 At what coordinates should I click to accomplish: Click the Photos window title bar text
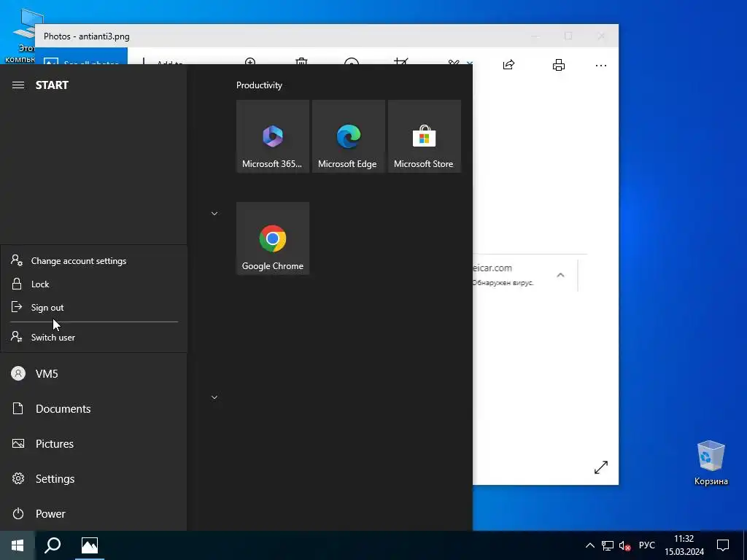87,36
